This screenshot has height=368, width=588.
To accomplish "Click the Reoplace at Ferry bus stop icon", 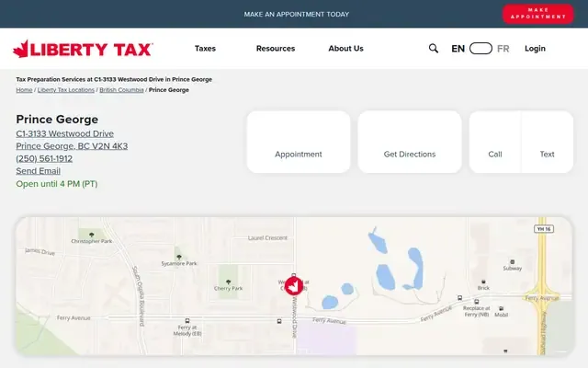I will coord(476,302).
